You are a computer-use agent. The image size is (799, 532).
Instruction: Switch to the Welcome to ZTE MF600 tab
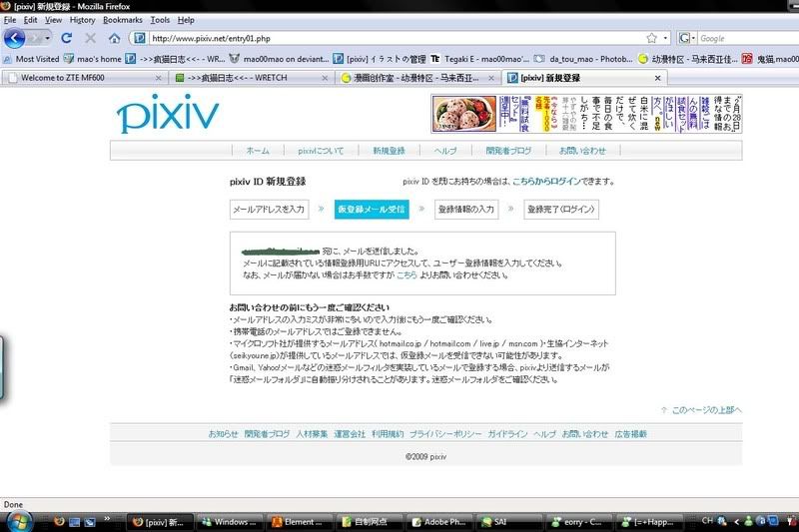pyautogui.click(x=82, y=78)
